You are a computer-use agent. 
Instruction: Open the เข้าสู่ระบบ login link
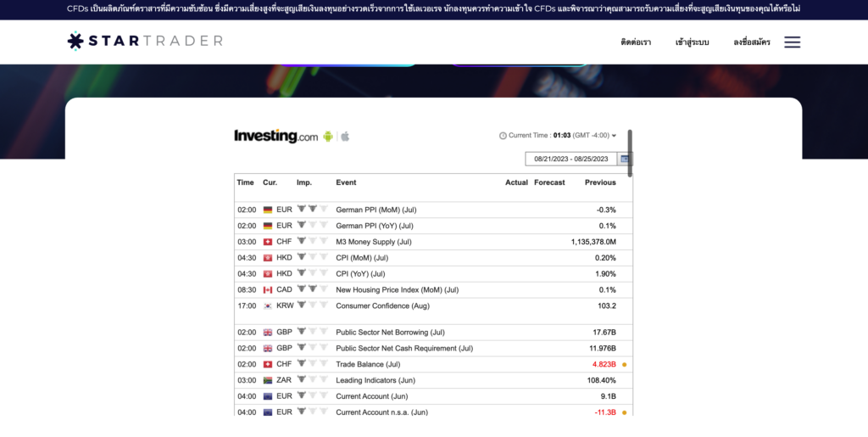point(692,42)
